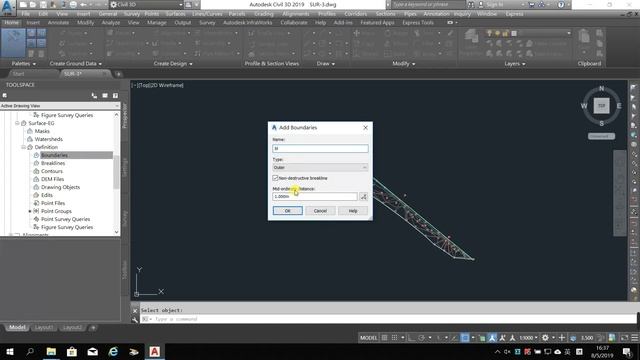The width and height of the screenshot is (640, 360).
Task: Toggle the highlighted annotation visibility button
Action: pyautogui.click(x=493, y=338)
